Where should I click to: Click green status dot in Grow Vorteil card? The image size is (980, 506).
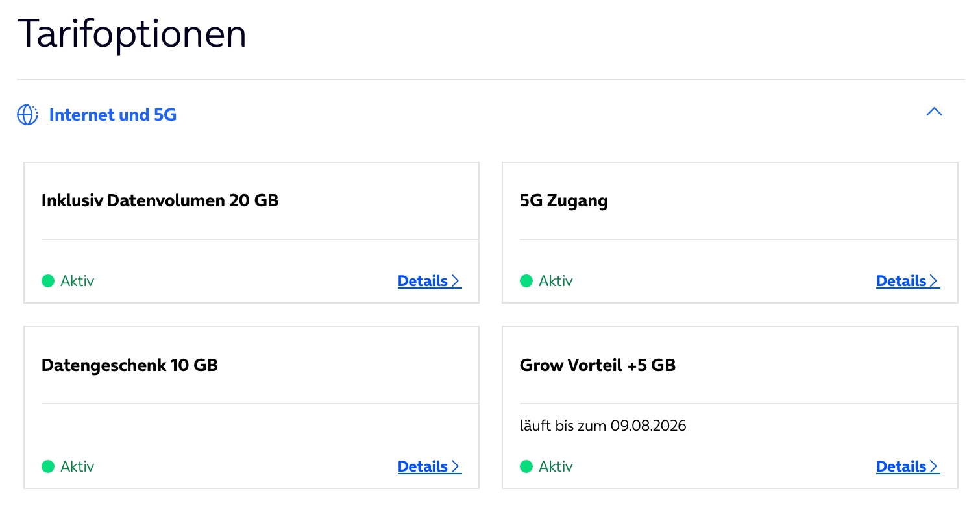pyautogui.click(x=526, y=466)
